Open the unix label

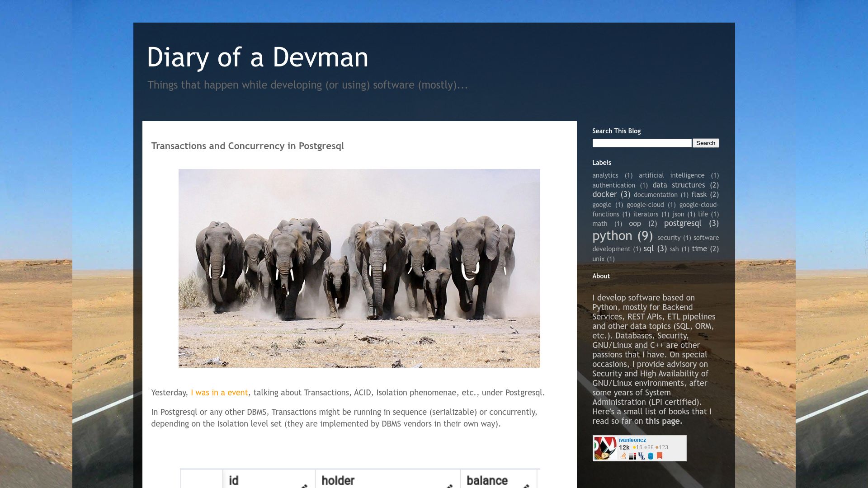tap(599, 259)
